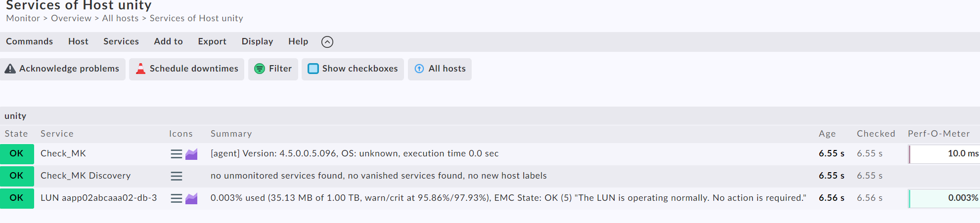Collapse the menu bar shortcut buttons
This screenshot has height=223, width=980.
327,42
